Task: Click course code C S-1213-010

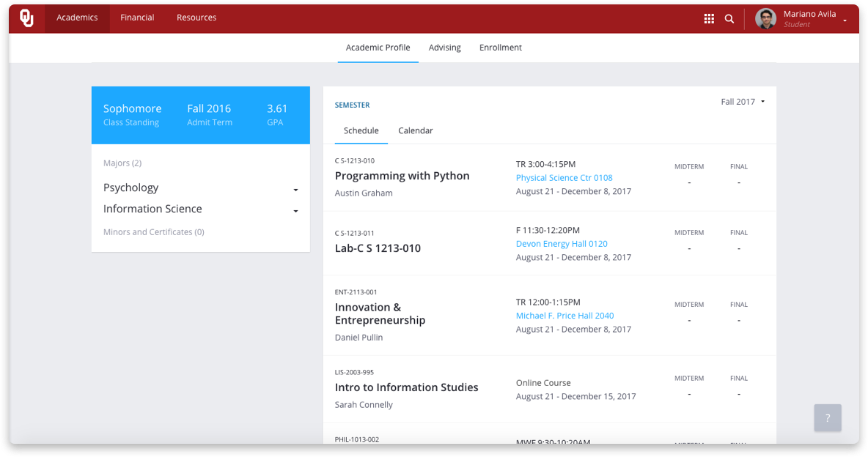Action: [x=354, y=161]
